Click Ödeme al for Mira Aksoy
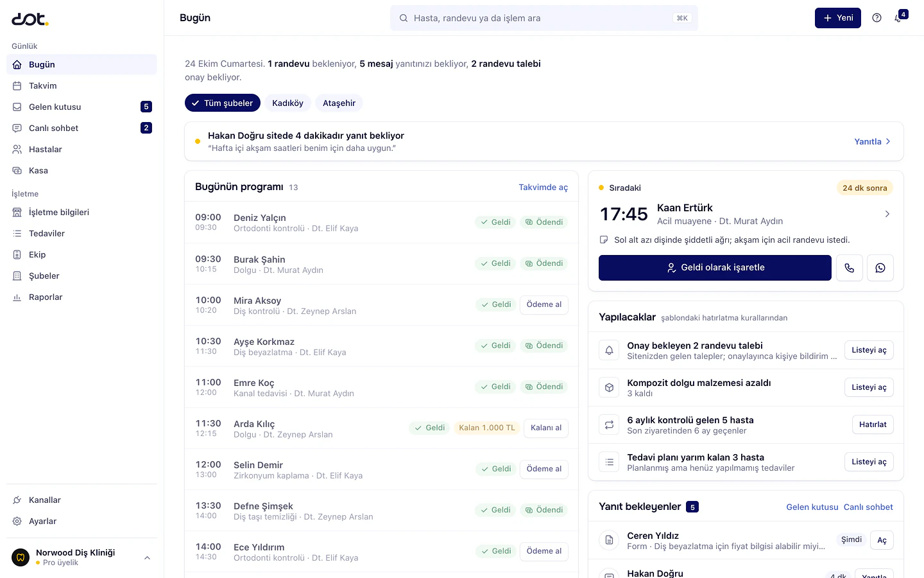This screenshot has height=578, width=924. [544, 304]
